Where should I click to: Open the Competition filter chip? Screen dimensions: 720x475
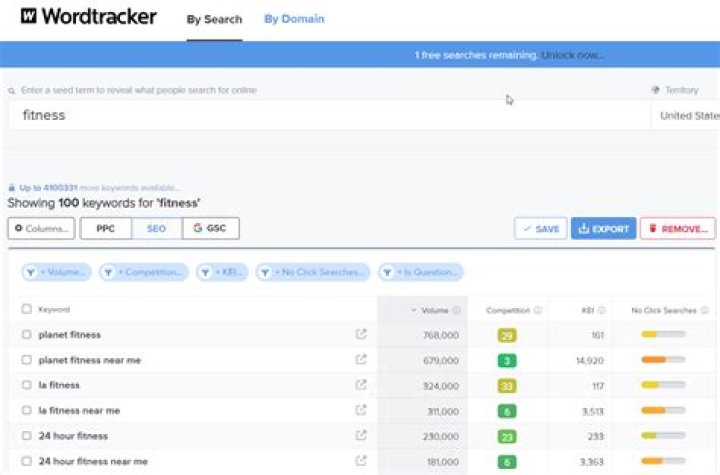pos(144,272)
